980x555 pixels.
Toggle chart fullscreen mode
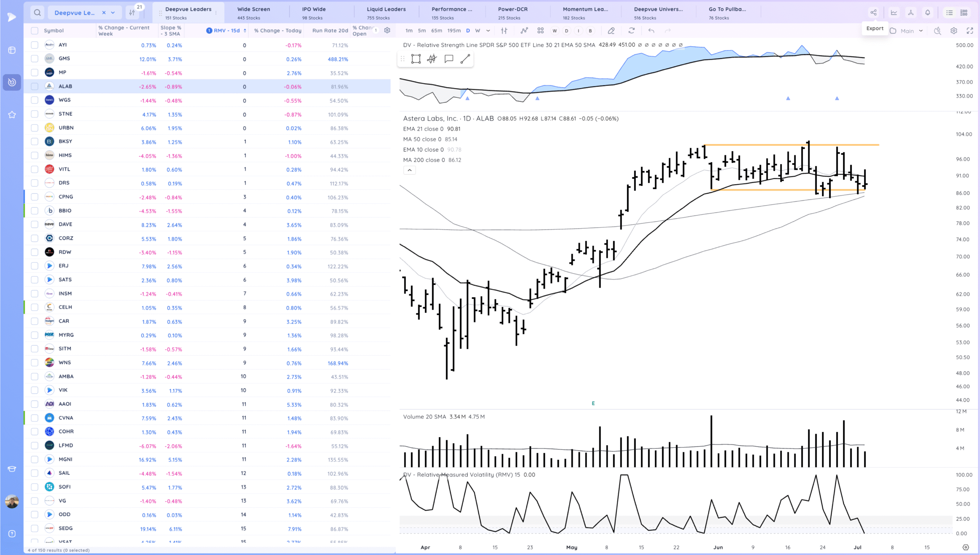[970, 31]
